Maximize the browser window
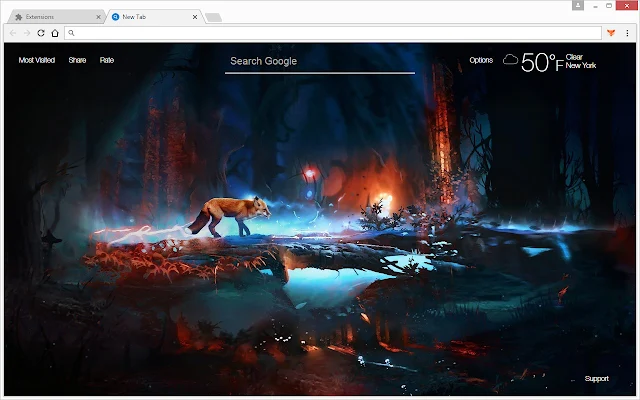The height and width of the screenshot is (400, 640). pyautogui.click(x=609, y=6)
